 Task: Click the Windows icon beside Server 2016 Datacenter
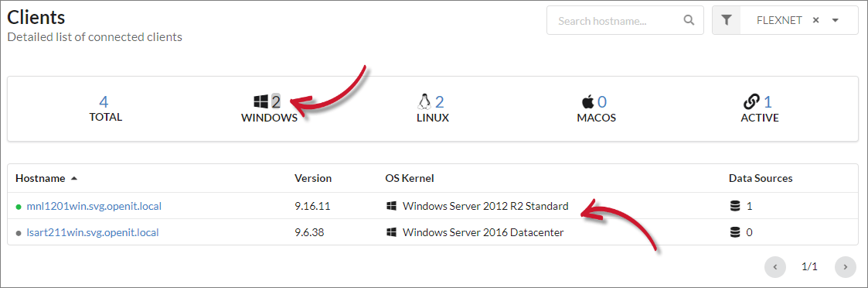(x=391, y=232)
